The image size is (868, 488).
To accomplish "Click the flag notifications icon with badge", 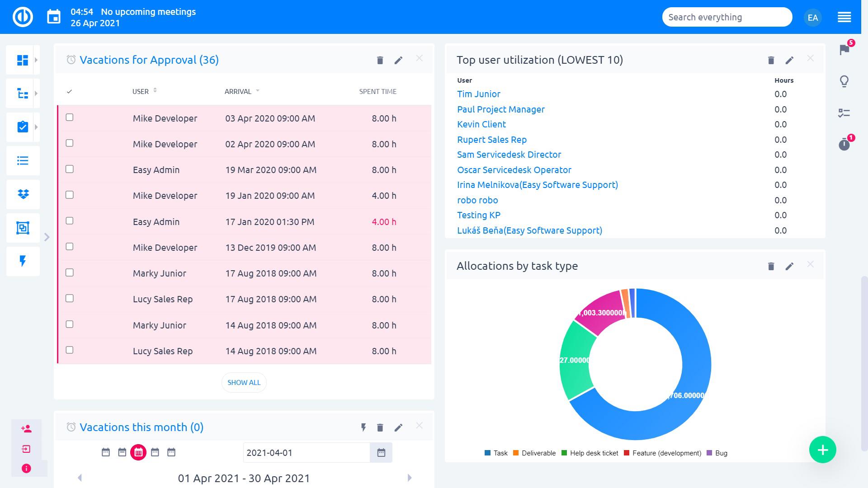I will click(x=844, y=50).
